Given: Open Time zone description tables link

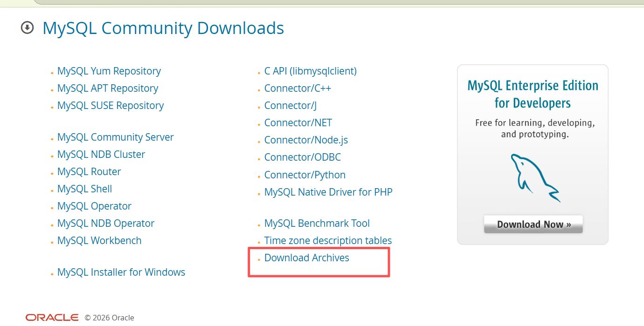Looking at the screenshot, I should [328, 241].
